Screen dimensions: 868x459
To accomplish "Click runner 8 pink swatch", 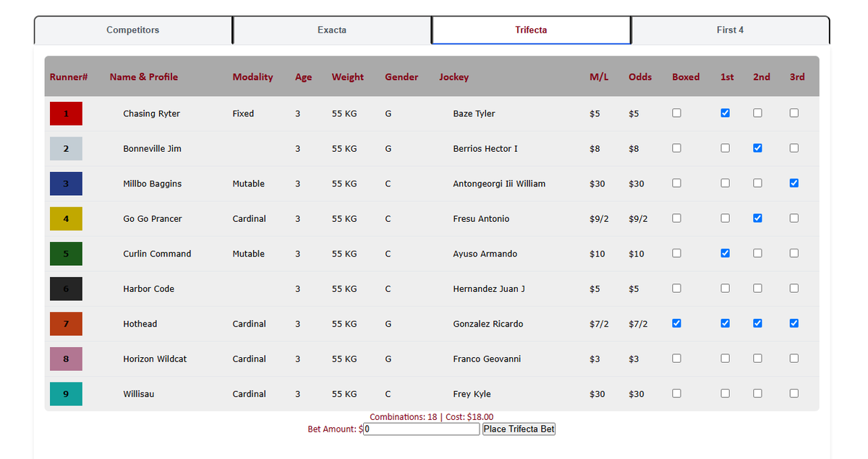I will coord(66,359).
